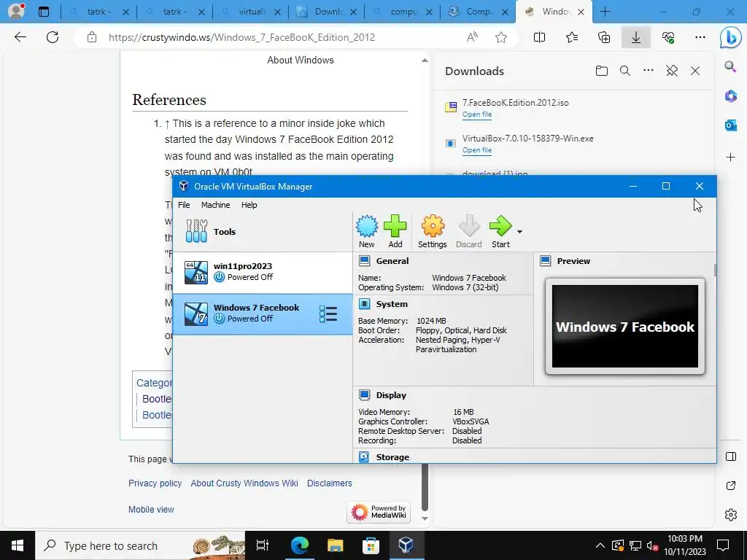Switch to Mobile view link
The width and height of the screenshot is (747, 560).
point(151,509)
